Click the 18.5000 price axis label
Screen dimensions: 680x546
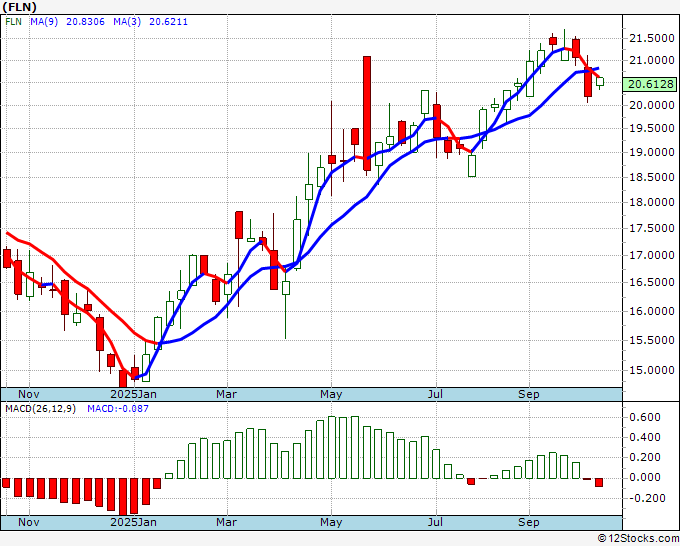(651, 177)
